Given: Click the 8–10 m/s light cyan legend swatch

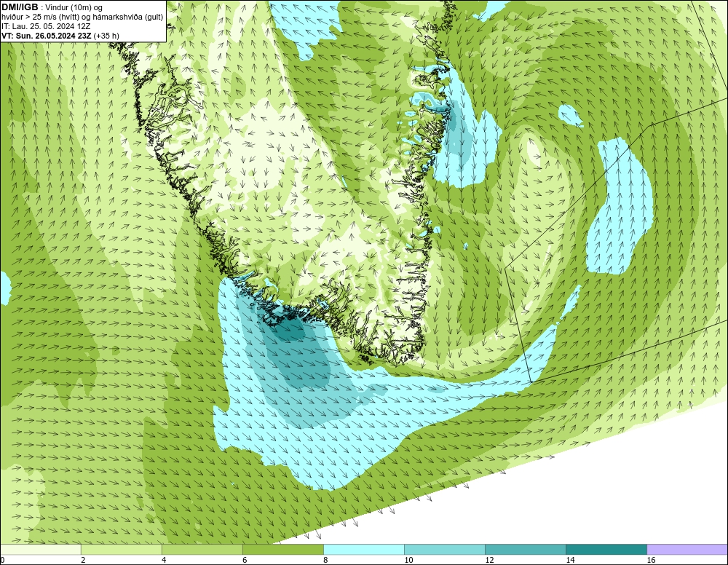Looking at the screenshot, I should click(x=364, y=549).
